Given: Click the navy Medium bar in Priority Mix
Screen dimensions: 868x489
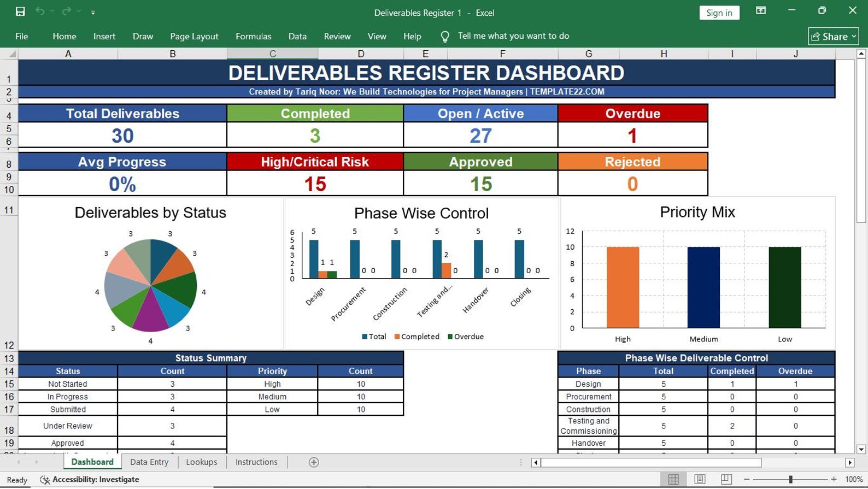Looking at the screenshot, I should pos(703,287).
